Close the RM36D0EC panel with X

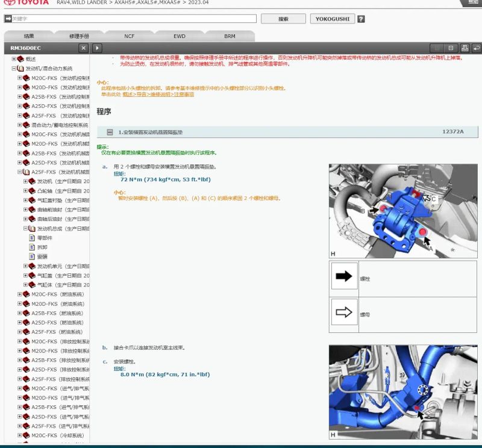click(83, 48)
